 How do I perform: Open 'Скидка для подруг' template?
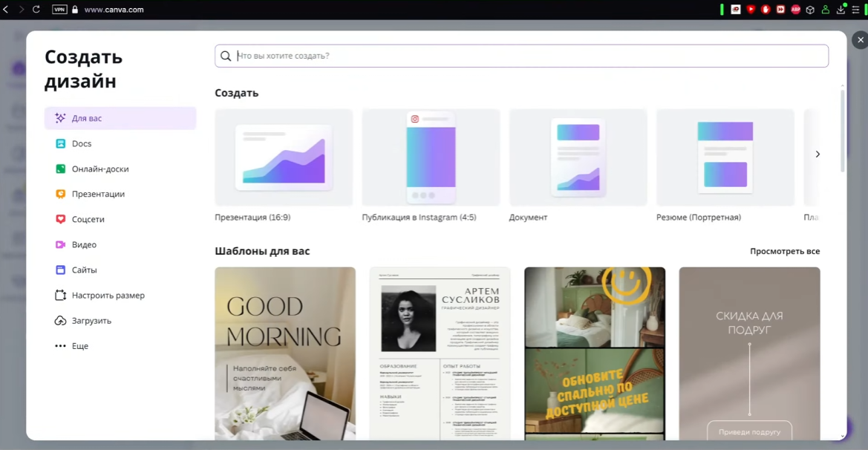point(749,353)
